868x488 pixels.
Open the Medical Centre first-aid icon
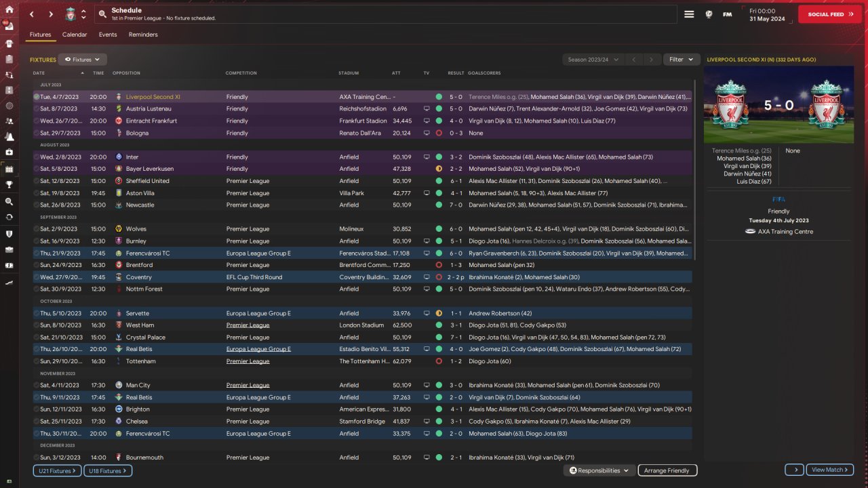pyautogui.click(x=9, y=152)
